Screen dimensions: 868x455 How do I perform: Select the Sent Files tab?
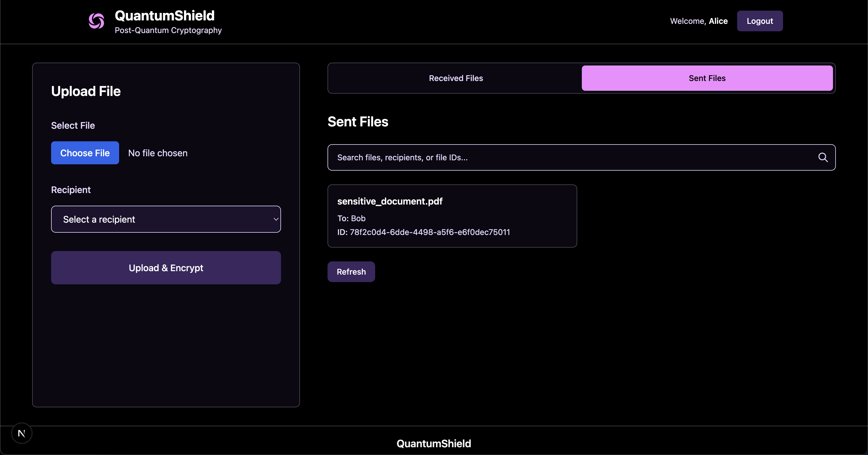707,78
